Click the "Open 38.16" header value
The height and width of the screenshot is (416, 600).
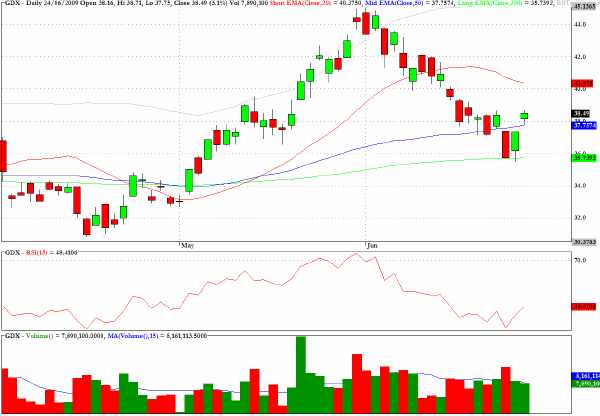pyautogui.click(x=95, y=3)
